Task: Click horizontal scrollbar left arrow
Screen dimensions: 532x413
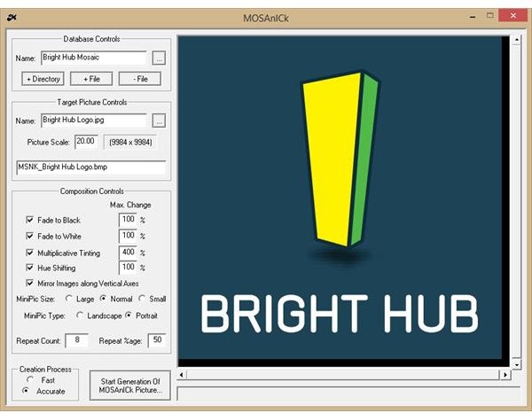Action: tap(182, 375)
